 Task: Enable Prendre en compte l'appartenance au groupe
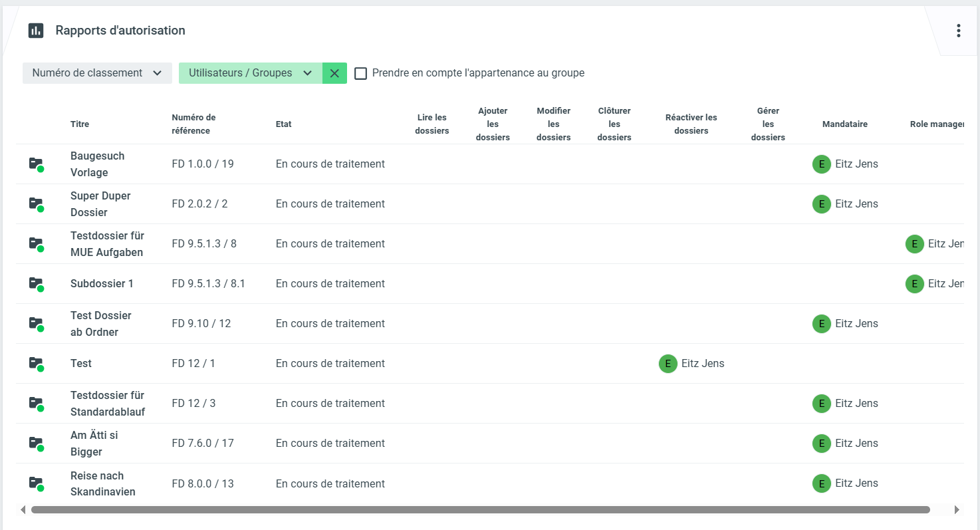(360, 73)
